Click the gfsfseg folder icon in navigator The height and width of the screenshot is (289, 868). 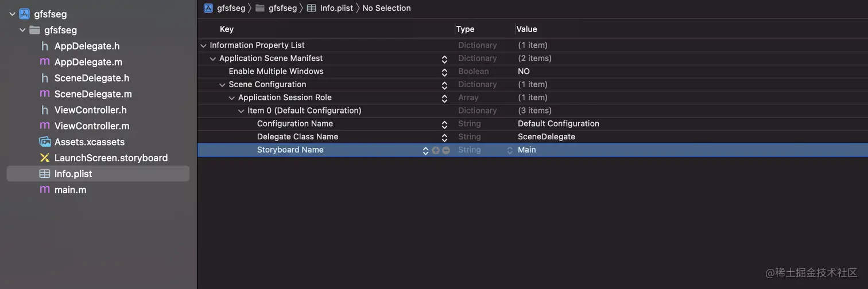pyautogui.click(x=35, y=30)
